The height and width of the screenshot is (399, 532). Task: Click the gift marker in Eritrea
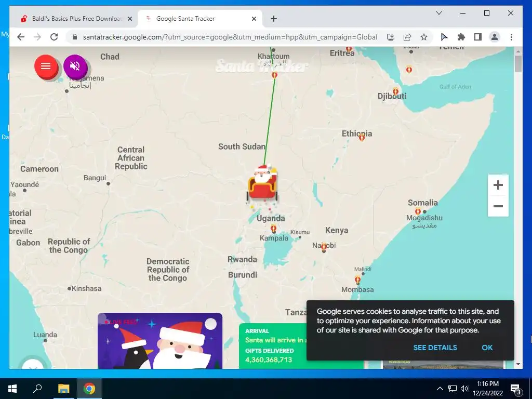349,49
